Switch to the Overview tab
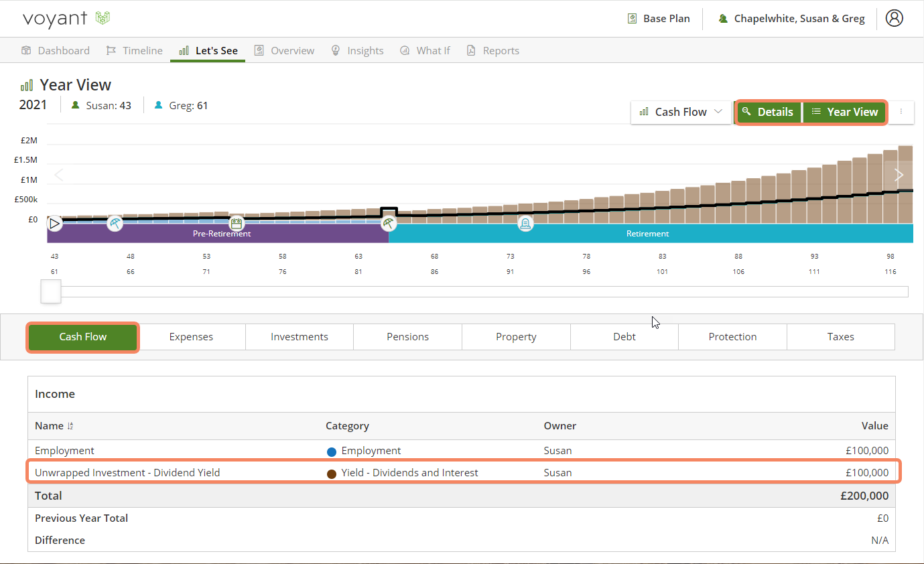 click(284, 50)
